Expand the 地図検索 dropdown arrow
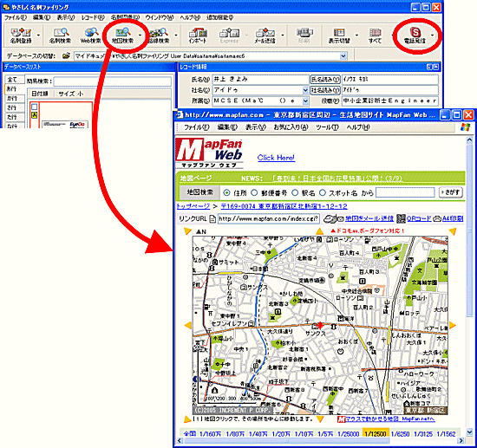Viewport: 477px width, 448px height. point(140,36)
